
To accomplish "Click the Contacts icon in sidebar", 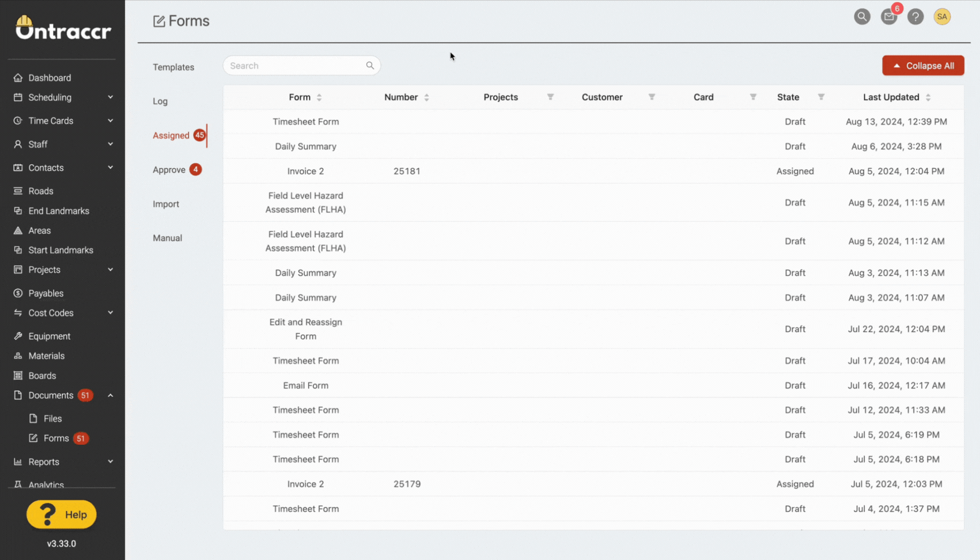I will [18, 168].
